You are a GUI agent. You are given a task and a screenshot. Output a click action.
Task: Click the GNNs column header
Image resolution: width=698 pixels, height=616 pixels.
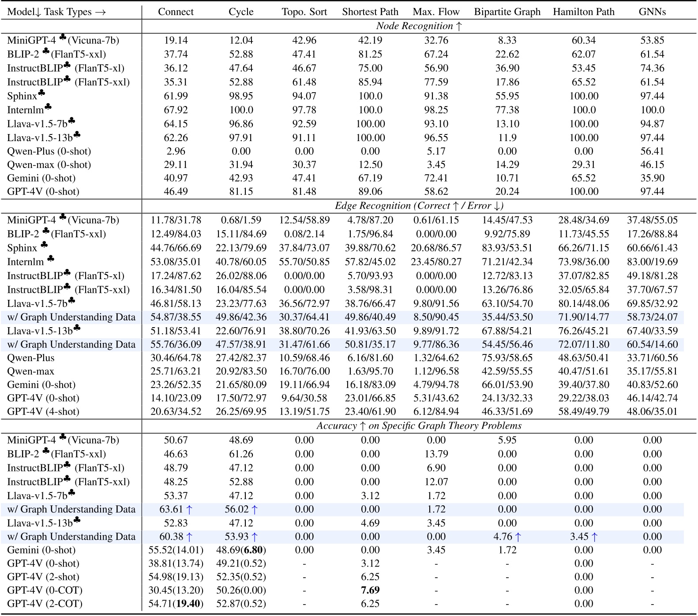(x=652, y=12)
